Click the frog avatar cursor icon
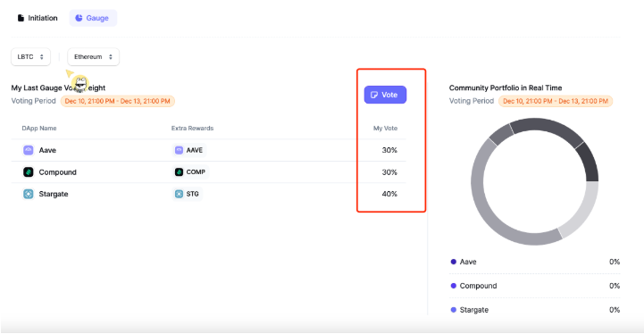The height and width of the screenshot is (334, 644). [80, 84]
